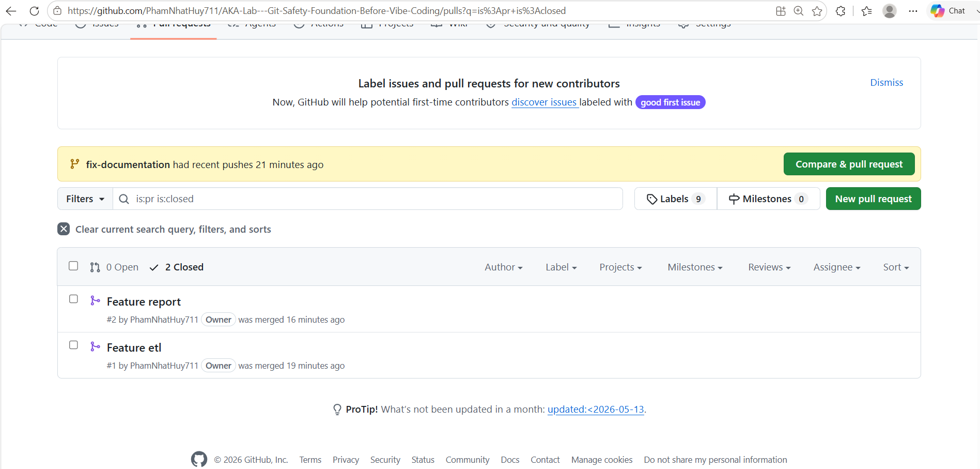Image resolution: width=980 pixels, height=469 pixels.
Task: Expand the Author filter dropdown
Action: [503, 267]
